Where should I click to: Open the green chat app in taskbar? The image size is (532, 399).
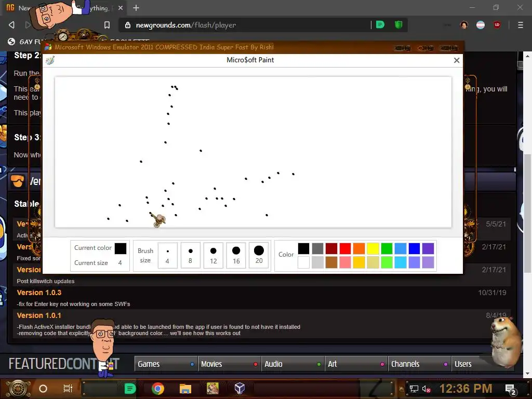tap(130, 389)
